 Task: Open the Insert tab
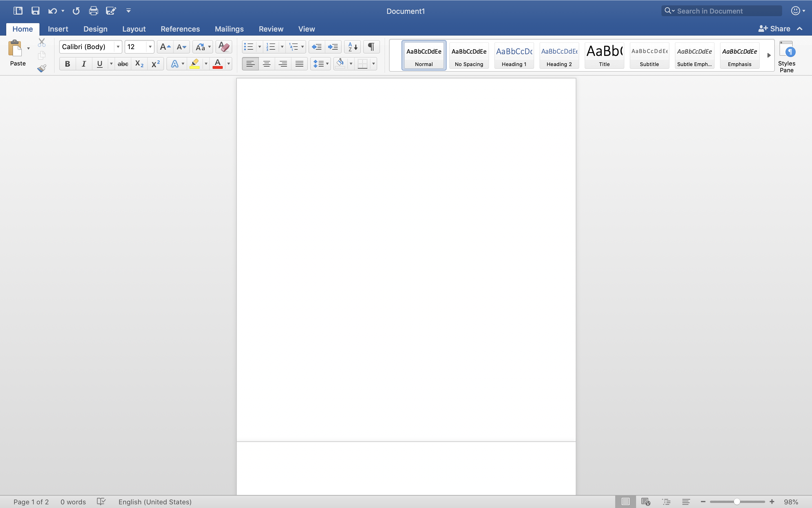pos(58,29)
